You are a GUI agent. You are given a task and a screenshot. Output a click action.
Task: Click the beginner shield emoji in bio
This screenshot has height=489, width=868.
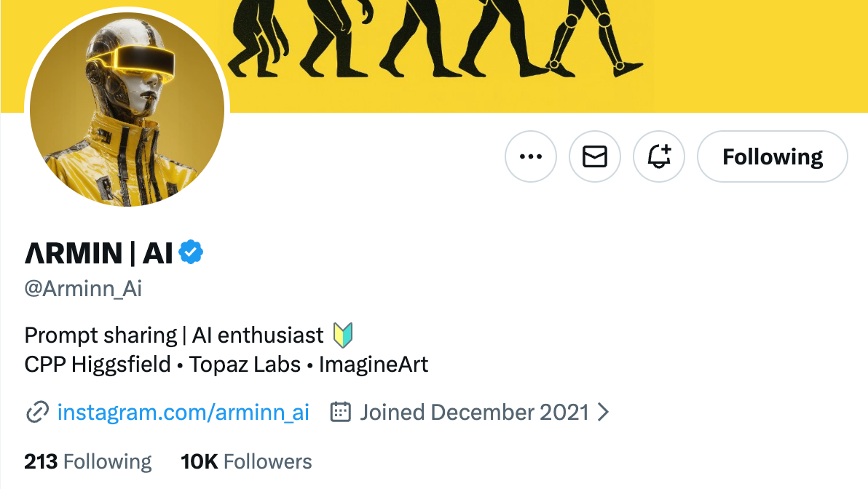click(x=342, y=335)
